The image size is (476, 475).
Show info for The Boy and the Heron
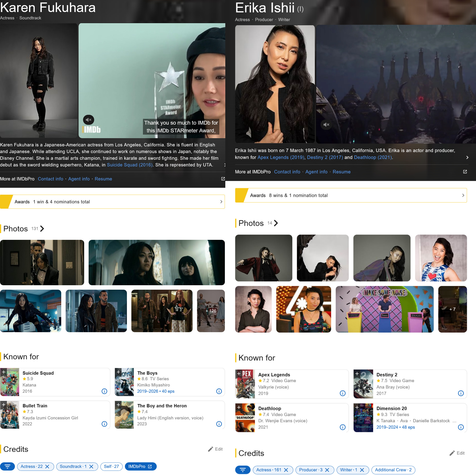(219, 424)
